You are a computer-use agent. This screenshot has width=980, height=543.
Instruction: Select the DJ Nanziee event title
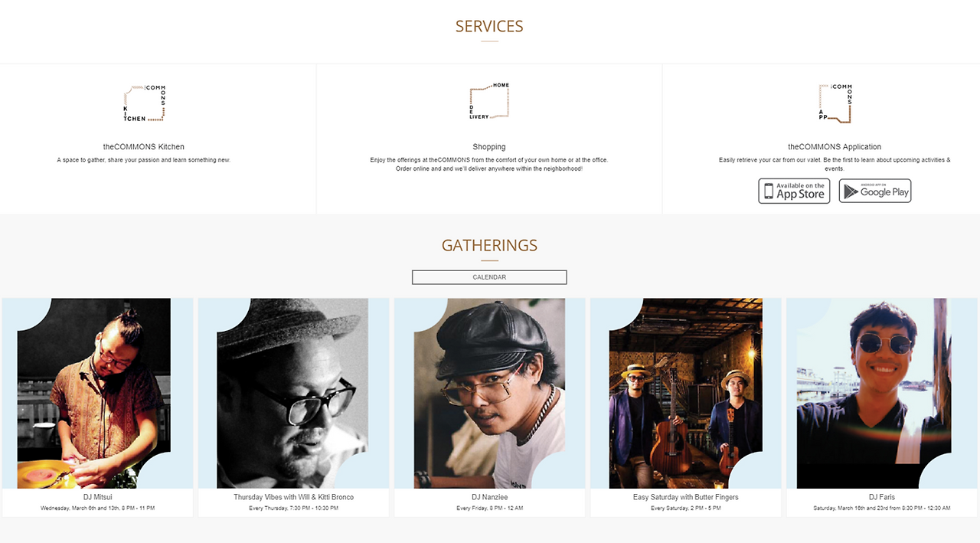click(490, 497)
